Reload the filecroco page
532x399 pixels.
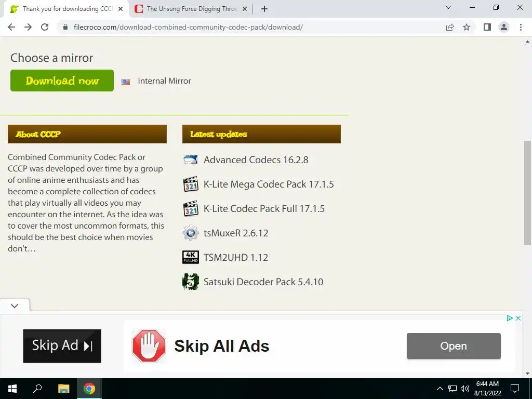coord(45,27)
